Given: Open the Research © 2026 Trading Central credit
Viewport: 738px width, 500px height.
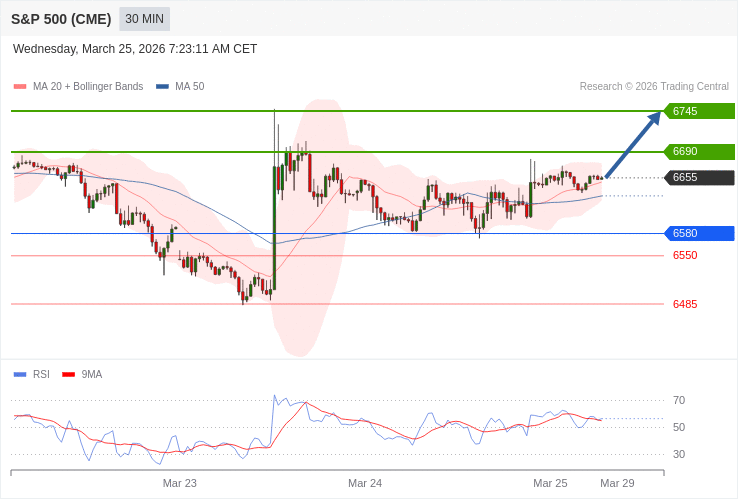Looking at the screenshot, I should click(654, 87).
